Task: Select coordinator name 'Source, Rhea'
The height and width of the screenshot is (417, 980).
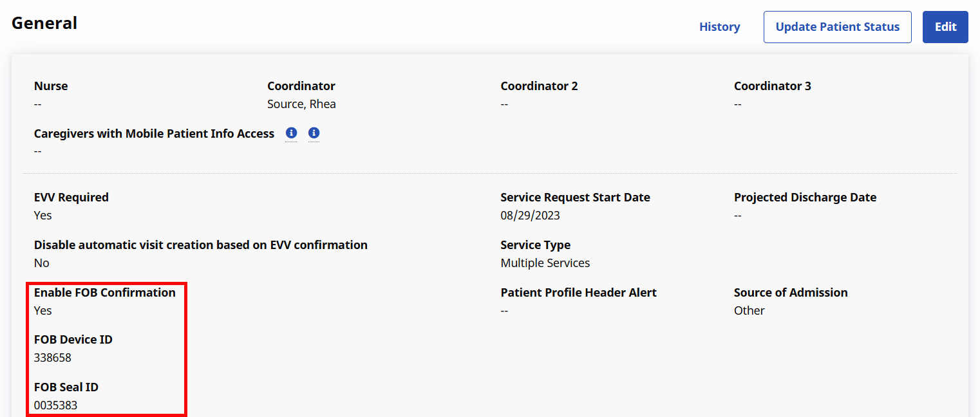Action: [x=301, y=104]
